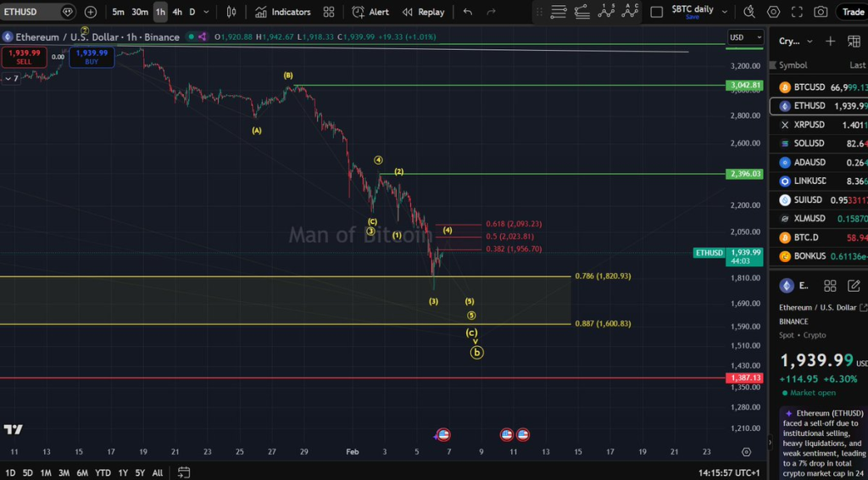This screenshot has width=868, height=480.
Task: Sort watchlist by Symbol column
Action: [x=793, y=64]
